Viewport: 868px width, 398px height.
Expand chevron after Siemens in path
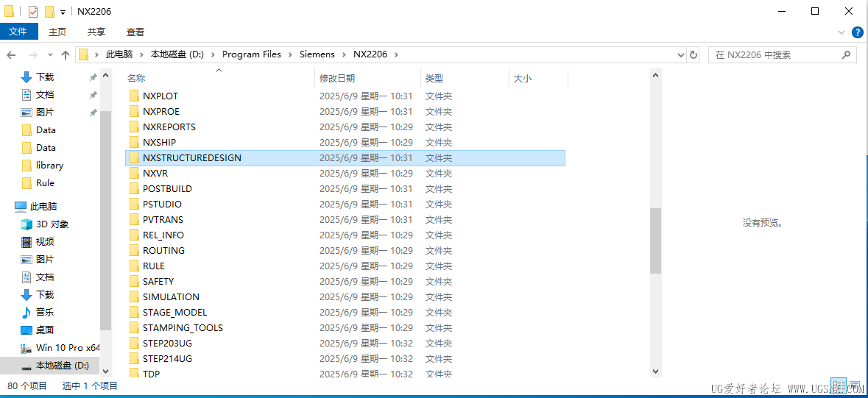coord(345,54)
